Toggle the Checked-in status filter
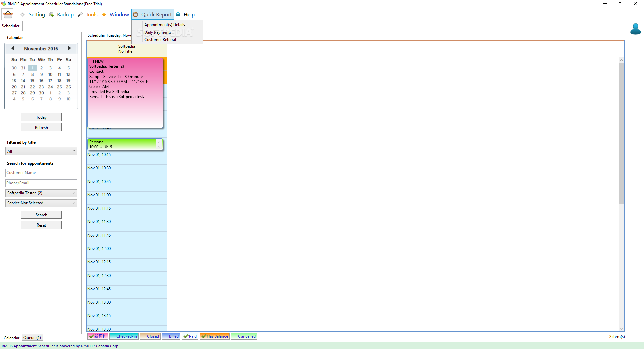This screenshot has width=644, height=349. (x=124, y=336)
